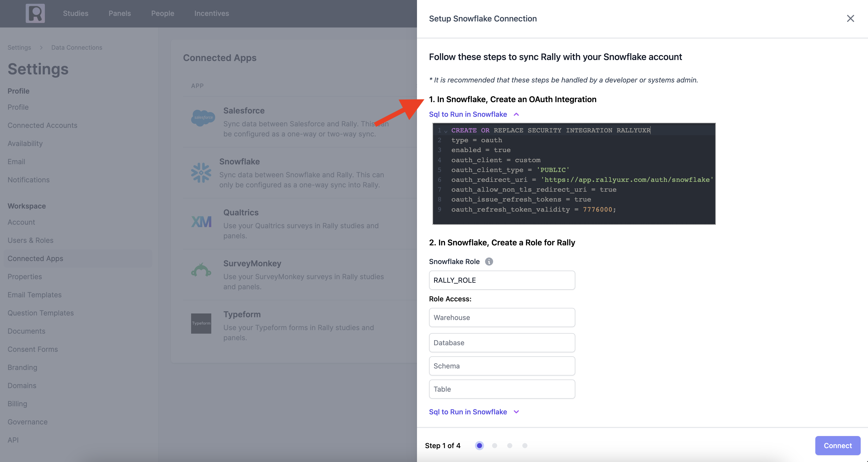Toggle code fold arrow on line 1
This screenshot has height=462, width=868.
446,131
